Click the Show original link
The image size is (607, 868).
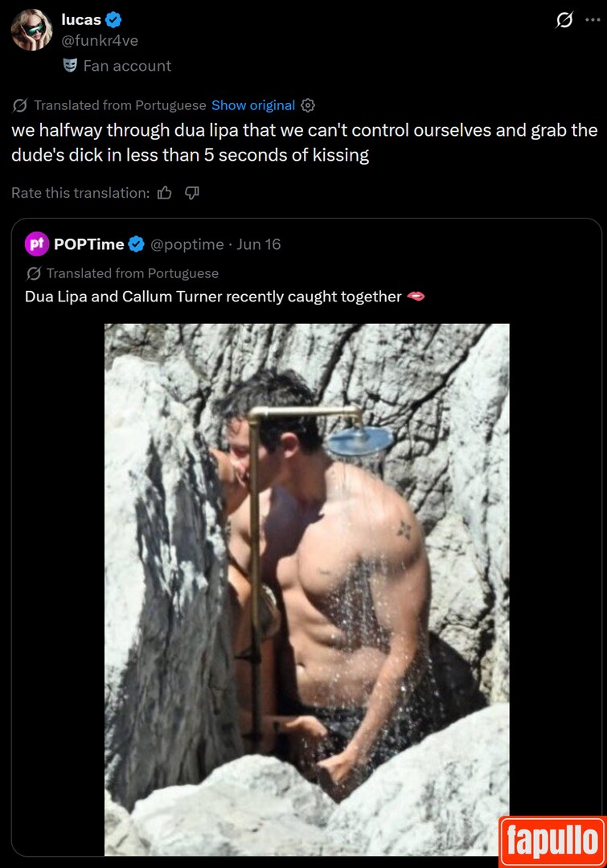pos(253,105)
